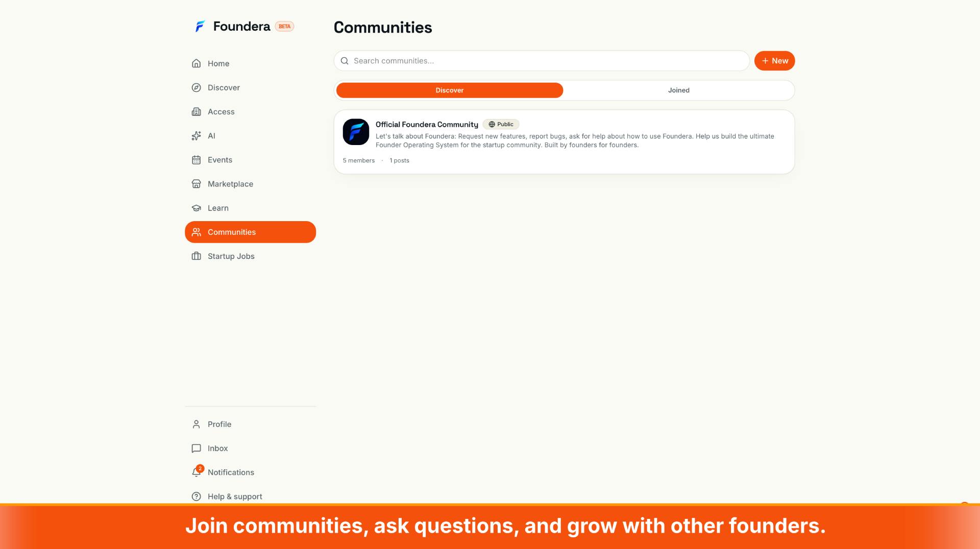Viewport: 980px width, 549px height.
Task: Open the Official Foundera Community title
Action: click(427, 124)
